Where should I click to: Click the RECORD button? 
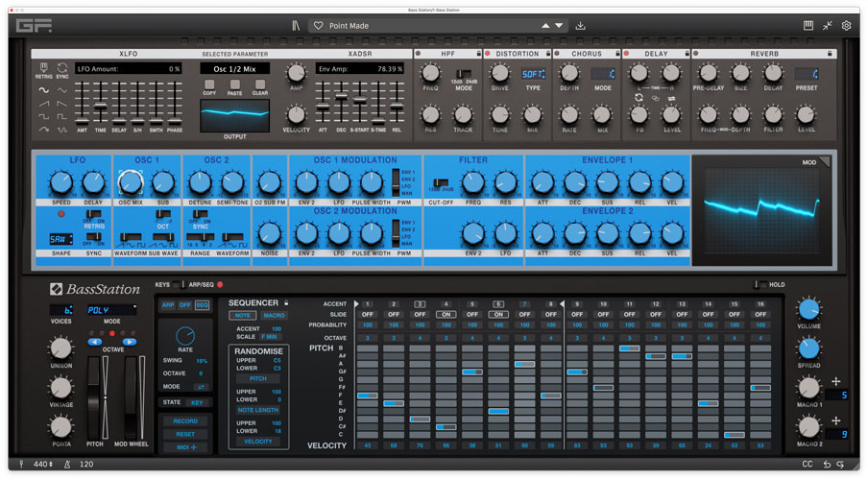tap(185, 420)
